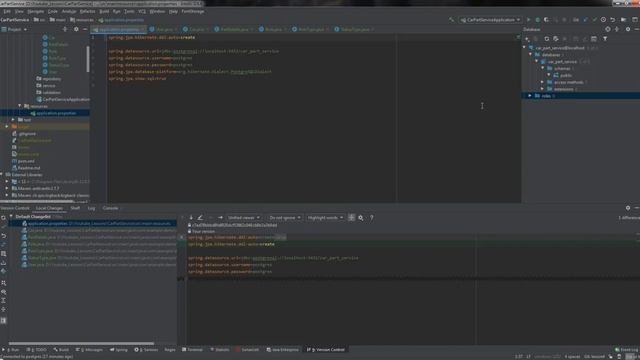
Task: Update project VCS icon in main toolbar
Action: click(586, 20)
